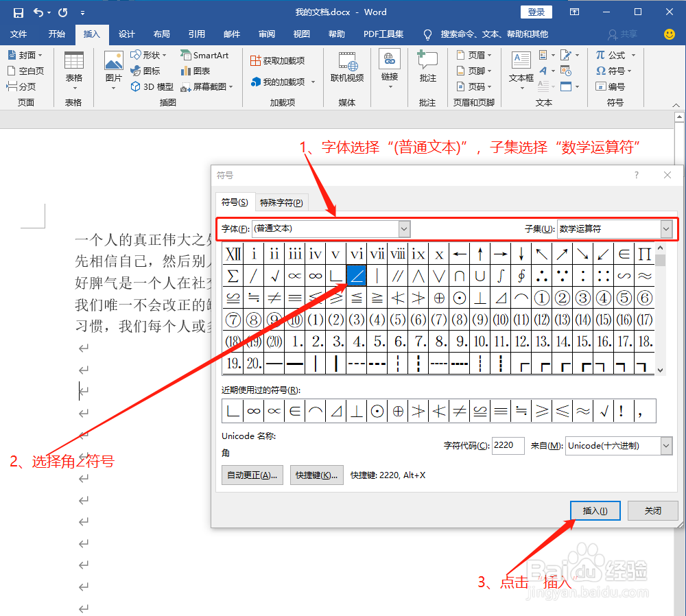
Task: Insert a picture (图片)
Action: (113, 71)
